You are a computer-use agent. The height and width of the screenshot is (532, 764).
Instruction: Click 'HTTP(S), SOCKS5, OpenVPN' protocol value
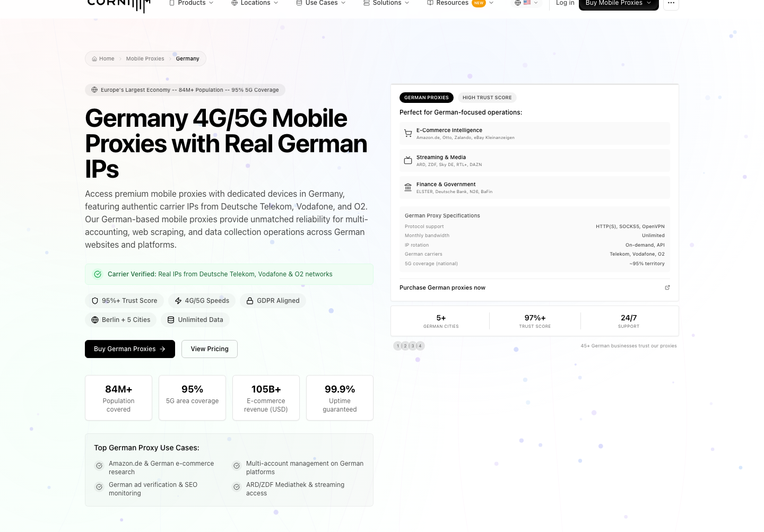[x=630, y=226]
